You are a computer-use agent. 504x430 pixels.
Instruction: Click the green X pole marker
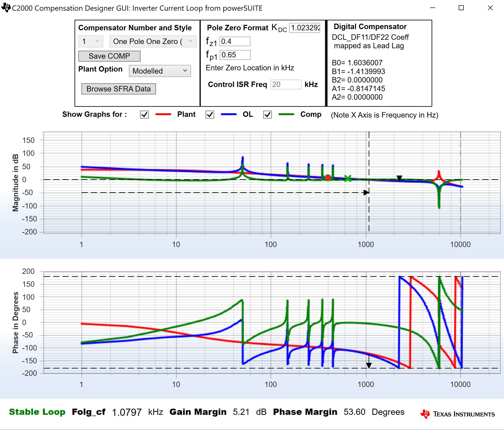(x=348, y=178)
